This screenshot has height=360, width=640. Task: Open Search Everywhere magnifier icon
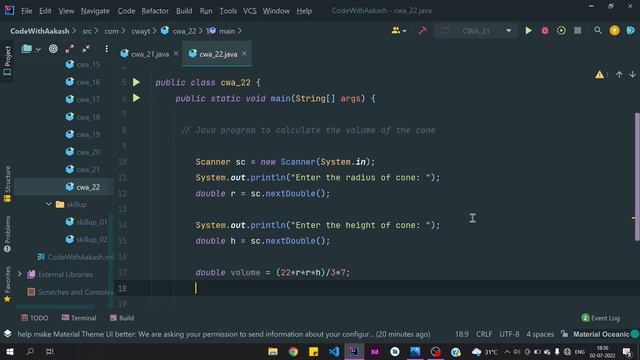598,31
